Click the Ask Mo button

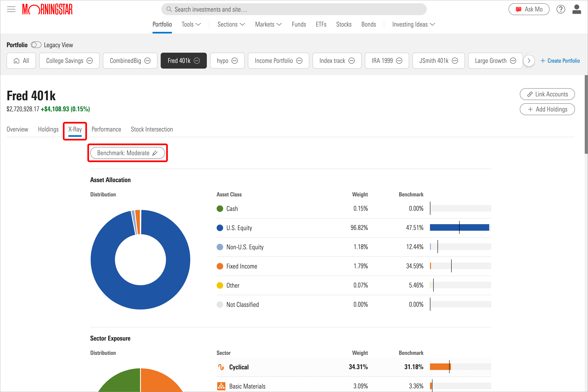pyautogui.click(x=529, y=9)
